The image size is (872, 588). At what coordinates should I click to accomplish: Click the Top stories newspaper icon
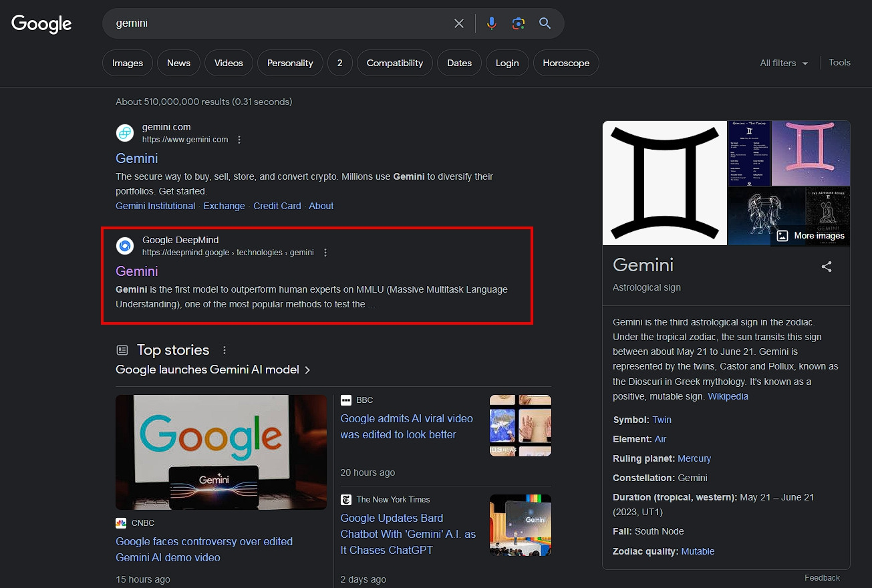tap(122, 350)
